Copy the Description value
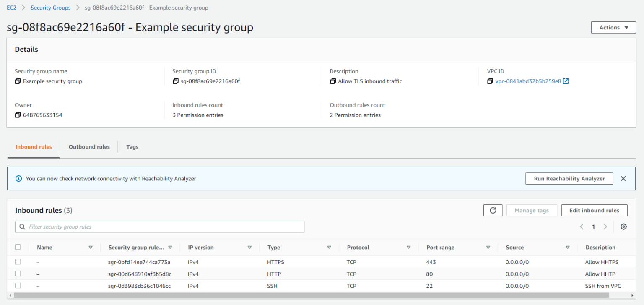The image size is (644, 305). coord(332,81)
